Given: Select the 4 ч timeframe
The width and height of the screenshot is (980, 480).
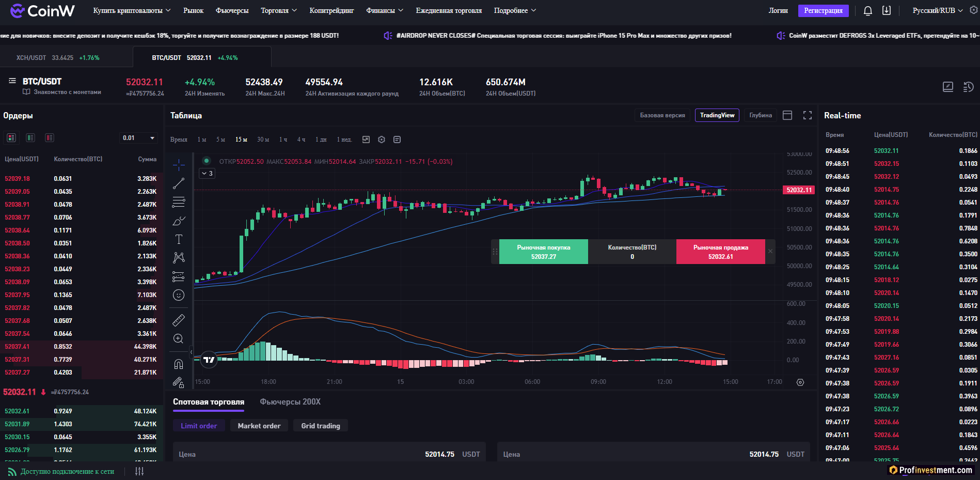Looking at the screenshot, I should [301, 140].
